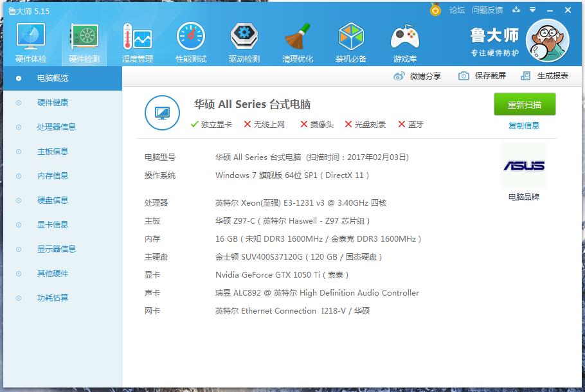Launch the 性能测试 performance test

click(x=191, y=42)
